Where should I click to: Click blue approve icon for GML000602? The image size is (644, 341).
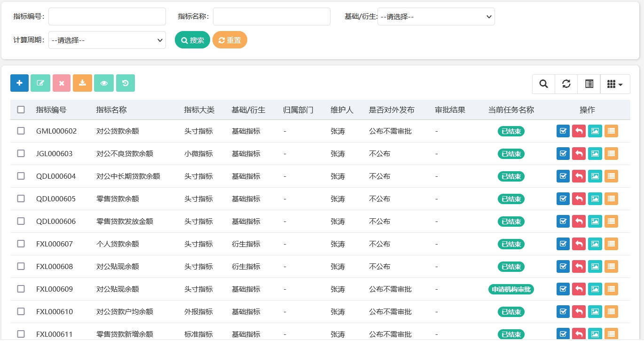[x=563, y=131]
